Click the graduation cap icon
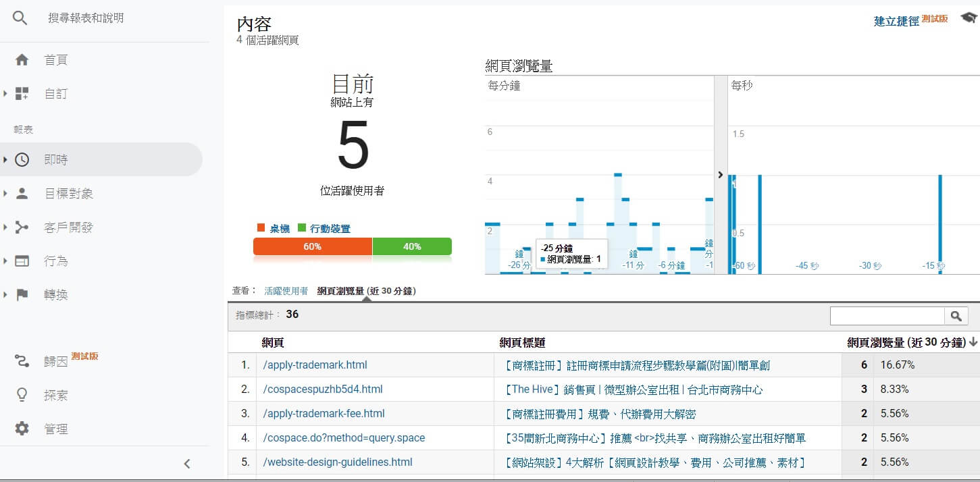The image size is (980, 482). (969, 19)
